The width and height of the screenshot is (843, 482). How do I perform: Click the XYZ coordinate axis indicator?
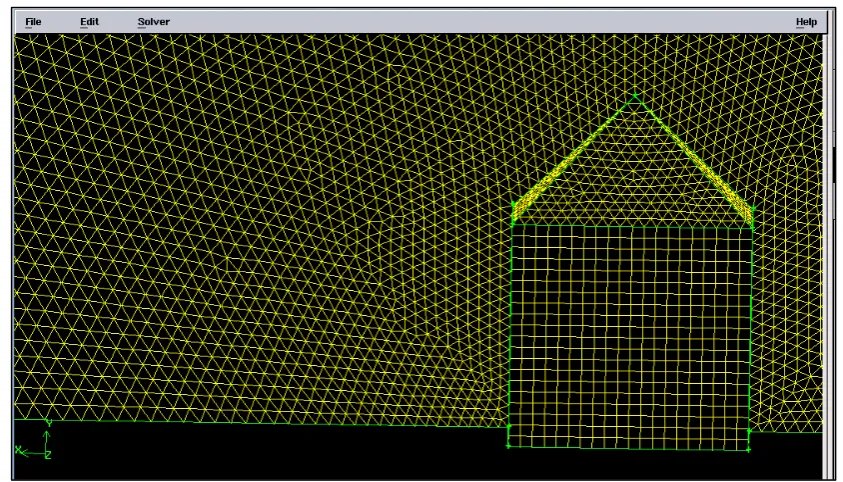pos(34,441)
